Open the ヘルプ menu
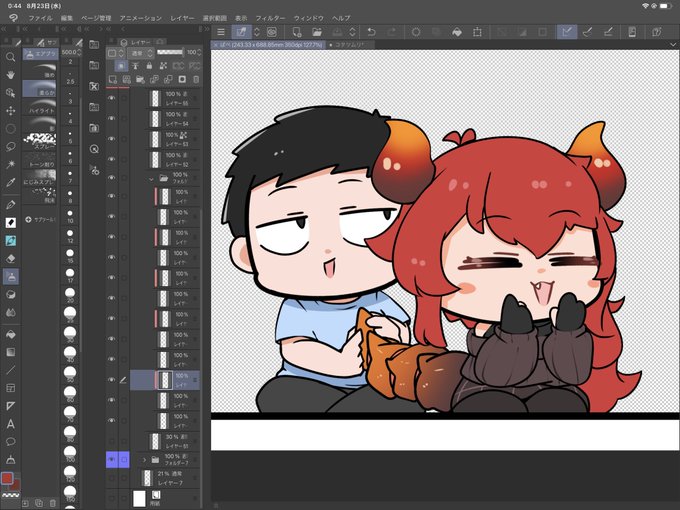This screenshot has height=510, width=680. [341, 18]
